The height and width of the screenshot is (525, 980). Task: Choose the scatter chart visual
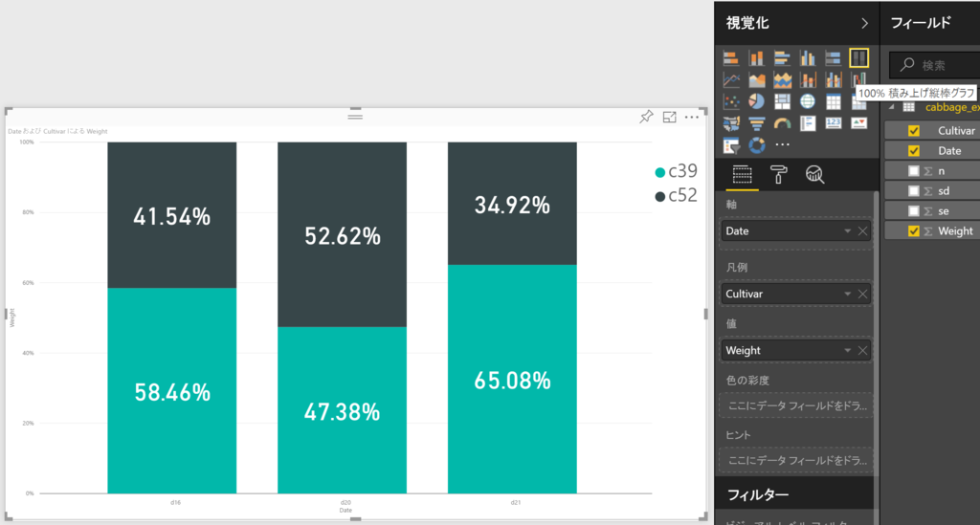point(730,101)
